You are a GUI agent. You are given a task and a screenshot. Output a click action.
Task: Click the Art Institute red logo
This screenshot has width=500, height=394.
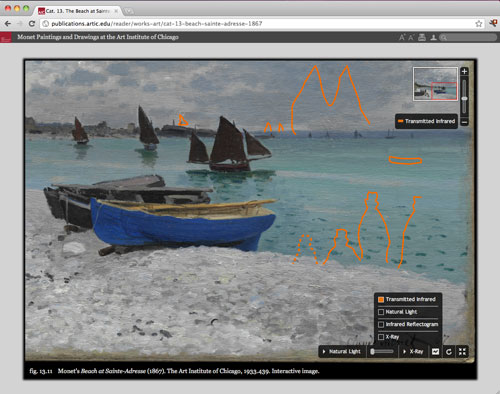point(6,37)
